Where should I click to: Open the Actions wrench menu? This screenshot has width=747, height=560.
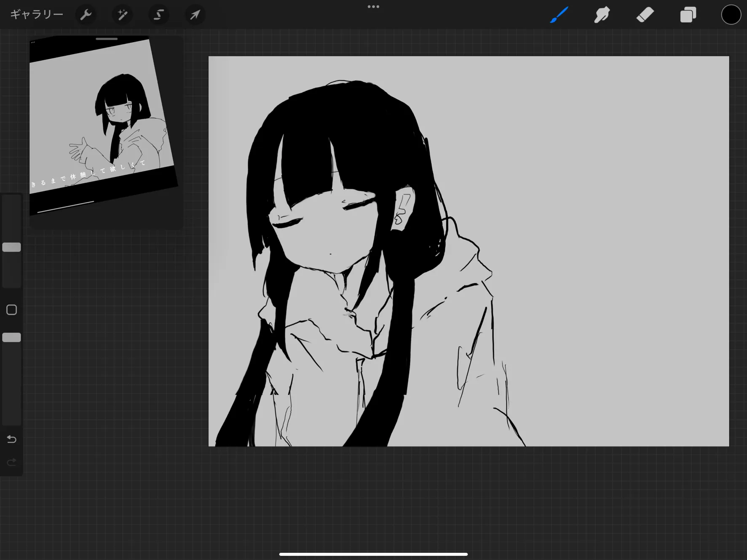pos(86,15)
